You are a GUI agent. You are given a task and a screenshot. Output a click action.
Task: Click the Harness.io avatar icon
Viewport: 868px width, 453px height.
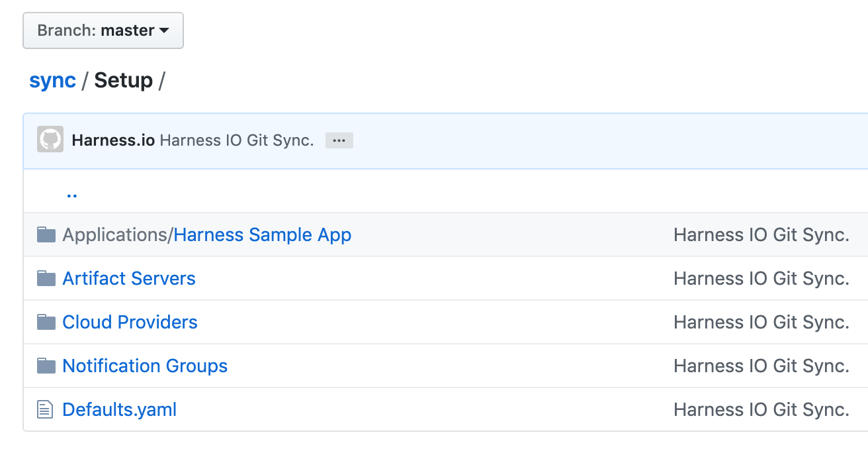[50, 140]
